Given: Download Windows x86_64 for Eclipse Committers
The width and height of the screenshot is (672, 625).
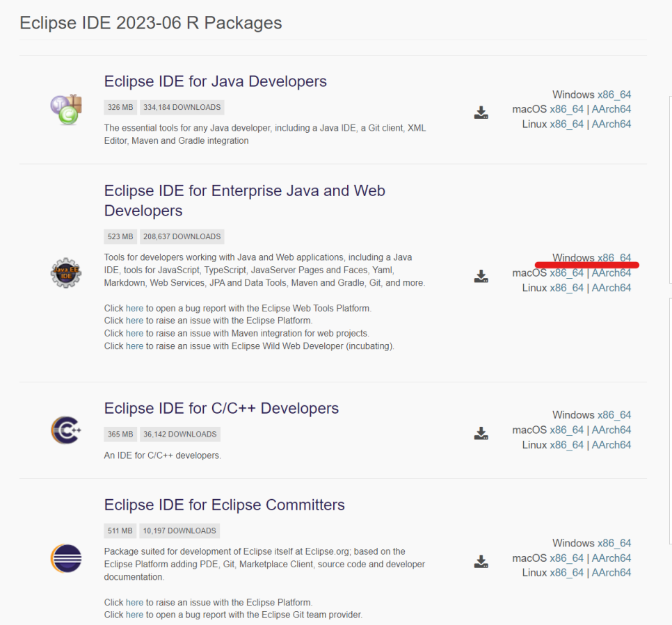Looking at the screenshot, I should (614, 543).
